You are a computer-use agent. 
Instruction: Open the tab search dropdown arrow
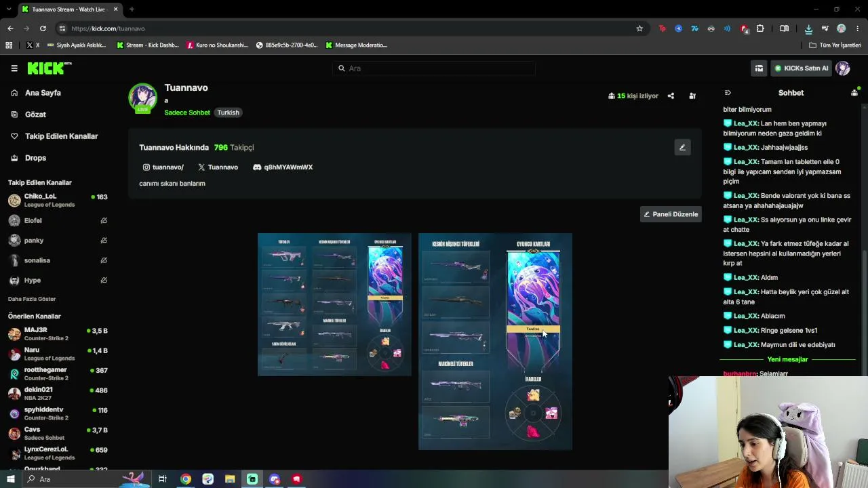point(9,9)
